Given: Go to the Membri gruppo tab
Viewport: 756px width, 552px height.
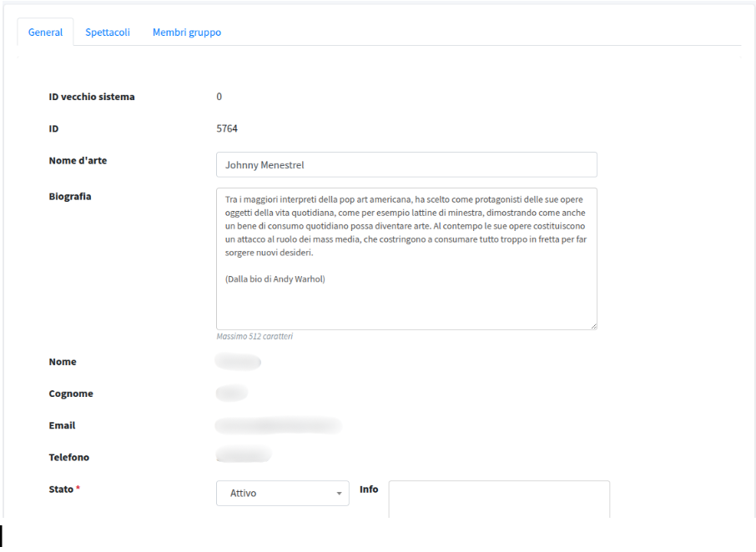Looking at the screenshot, I should 186,33.
